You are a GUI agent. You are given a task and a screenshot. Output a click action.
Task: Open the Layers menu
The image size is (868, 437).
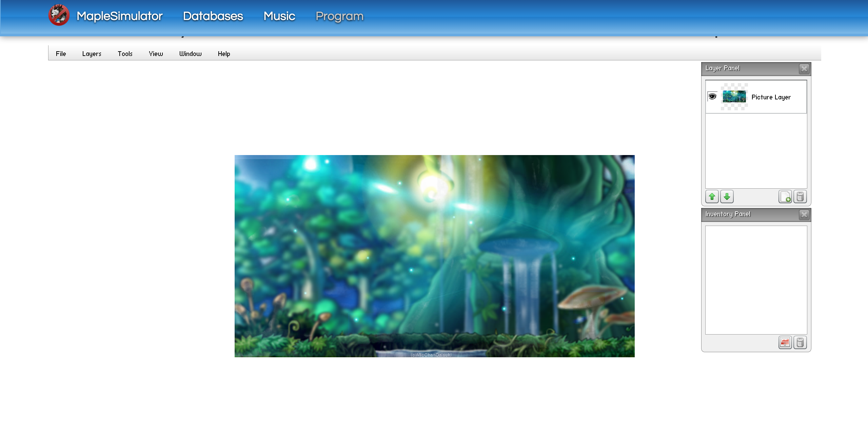coord(92,54)
